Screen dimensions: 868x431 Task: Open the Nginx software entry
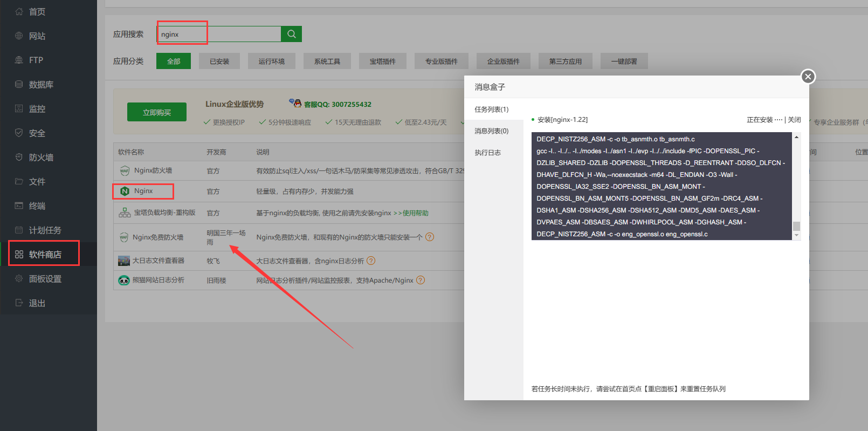[143, 191]
